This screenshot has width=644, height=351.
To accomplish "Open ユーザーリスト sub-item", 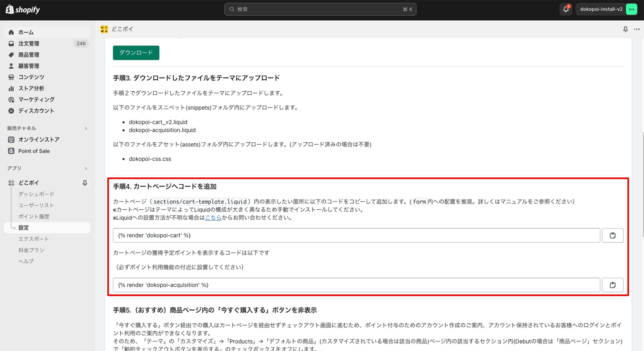I will click(x=36, y=205).
